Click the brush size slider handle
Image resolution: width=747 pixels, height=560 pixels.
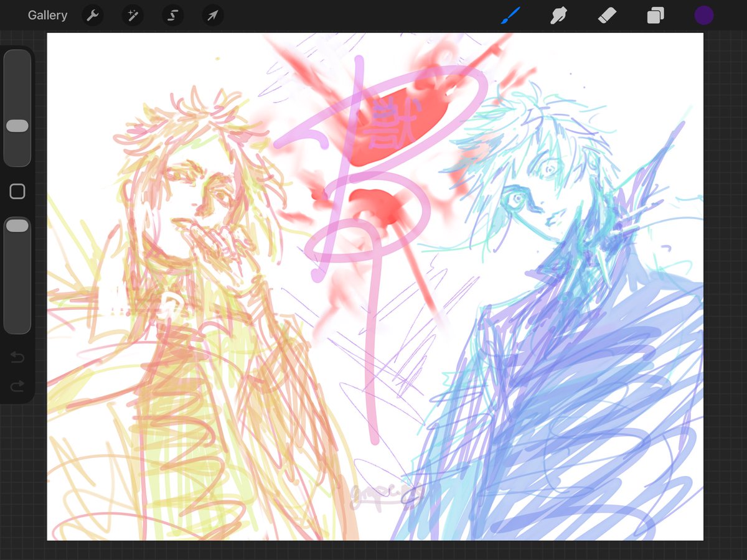tap(17, 126)
